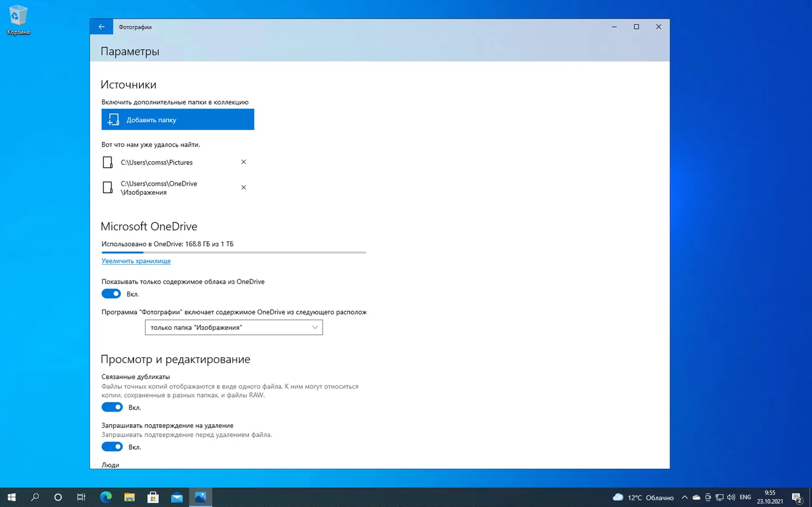Click the 'Просмотр и редактирование' heading
Viewport: 812px width, 507px height.
(x=175, y=359)
